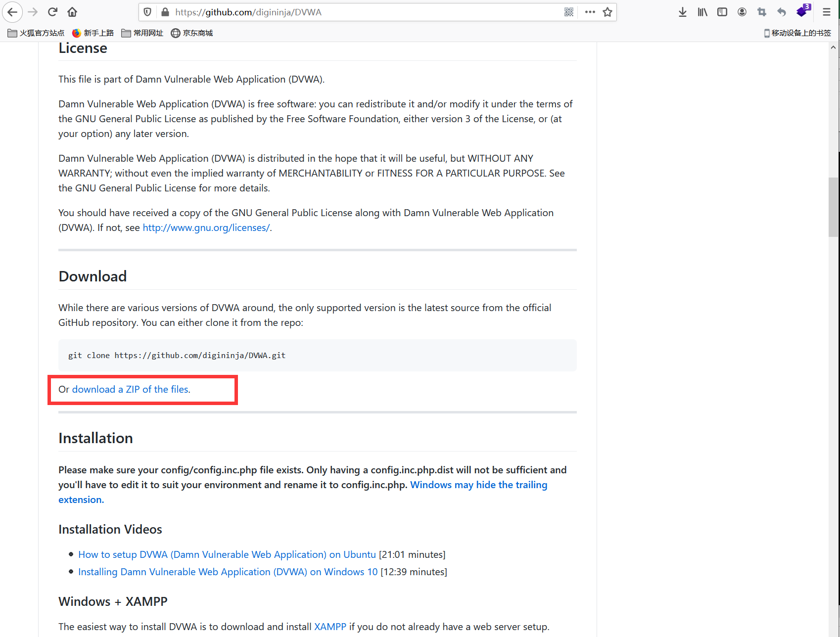
Task: Open the Firefox hamburger menu
Action: pos(826,12)
